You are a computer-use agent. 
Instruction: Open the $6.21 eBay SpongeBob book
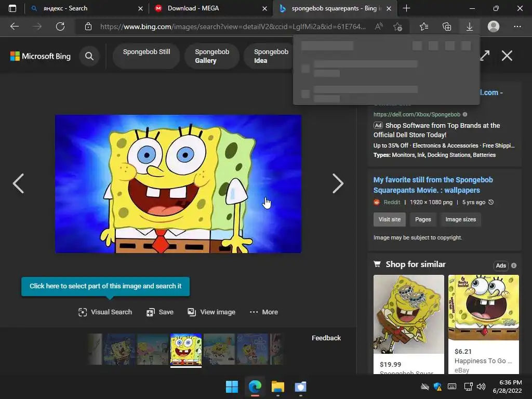(484, 324)
